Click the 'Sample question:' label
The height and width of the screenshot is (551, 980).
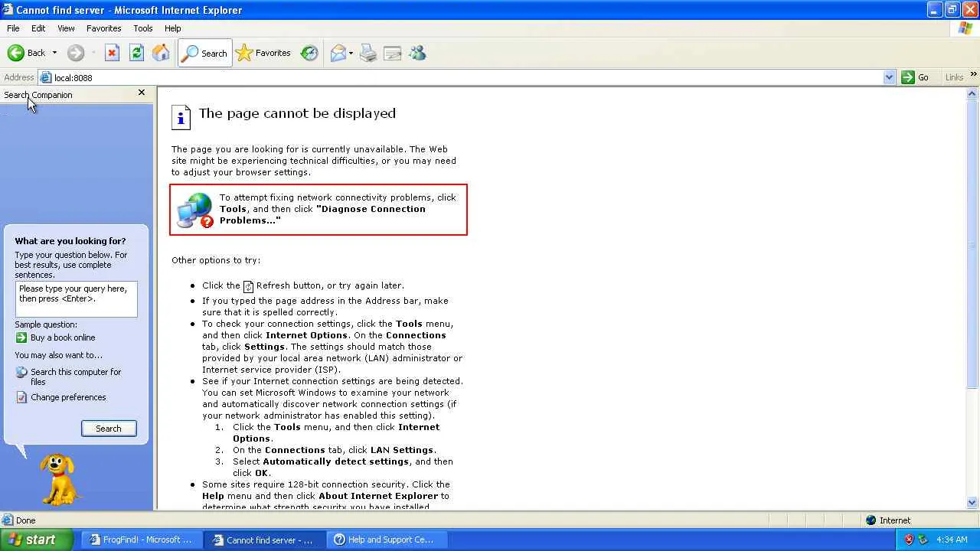tap(46, 324)
